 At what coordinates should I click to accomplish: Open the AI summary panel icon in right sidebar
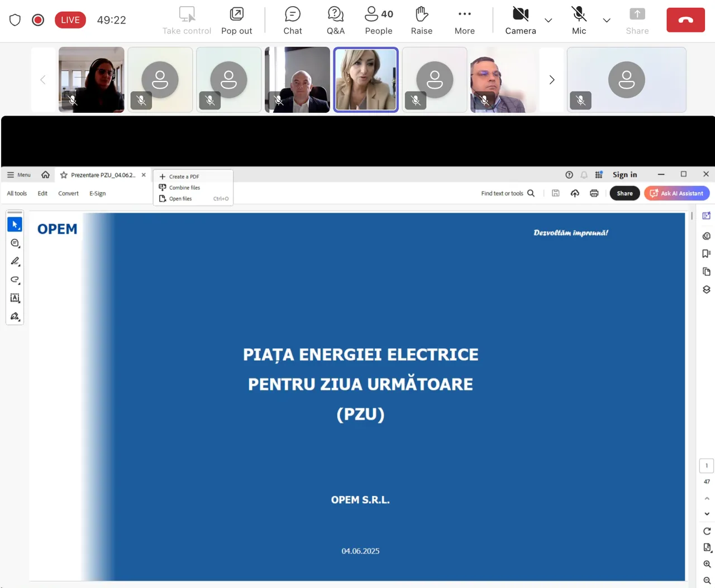tap(707, 216)
